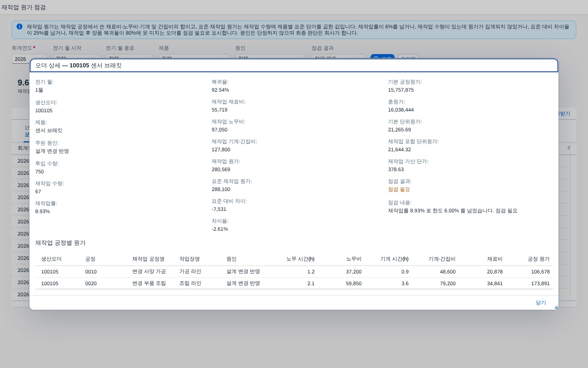The height and width of the screenshot is (368, 588).
Task: Click the 재작업 수량 value 67
Action: (x=38, y=191)
